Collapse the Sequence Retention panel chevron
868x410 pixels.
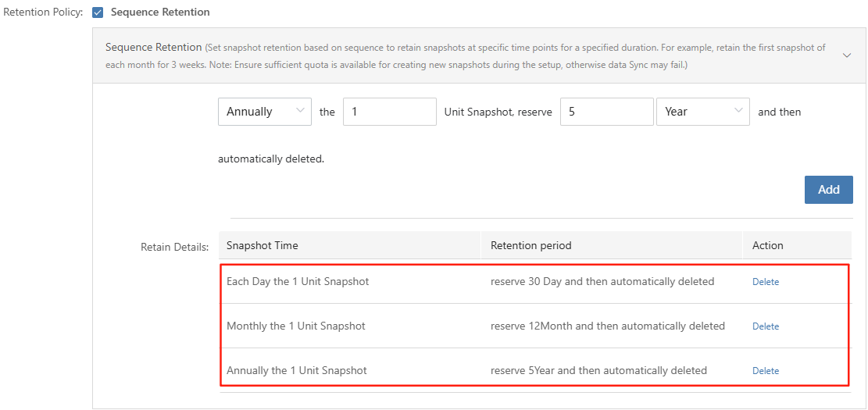pos(847,55)
